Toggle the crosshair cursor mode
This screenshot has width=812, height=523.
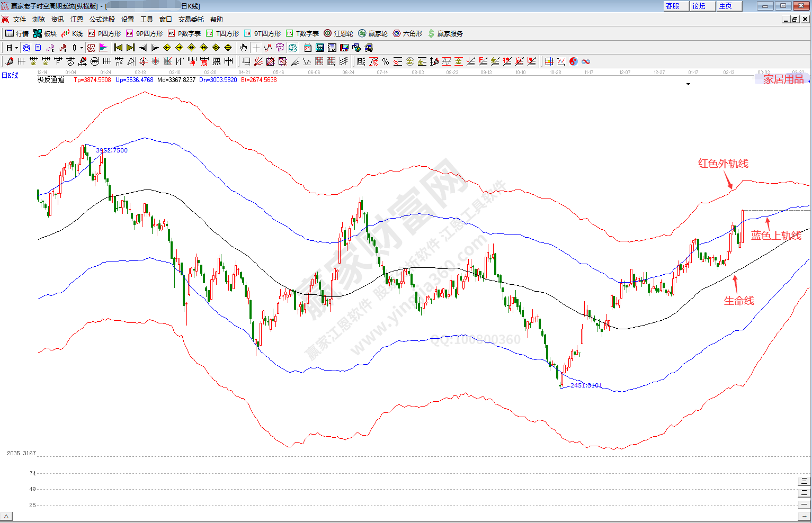point(256,48)
